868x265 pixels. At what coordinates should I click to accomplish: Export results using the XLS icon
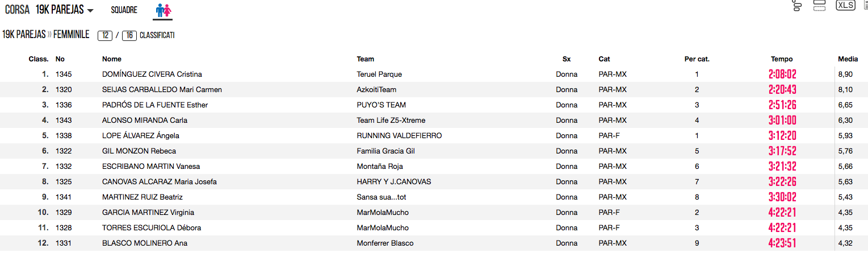click(x=845, y=5)
